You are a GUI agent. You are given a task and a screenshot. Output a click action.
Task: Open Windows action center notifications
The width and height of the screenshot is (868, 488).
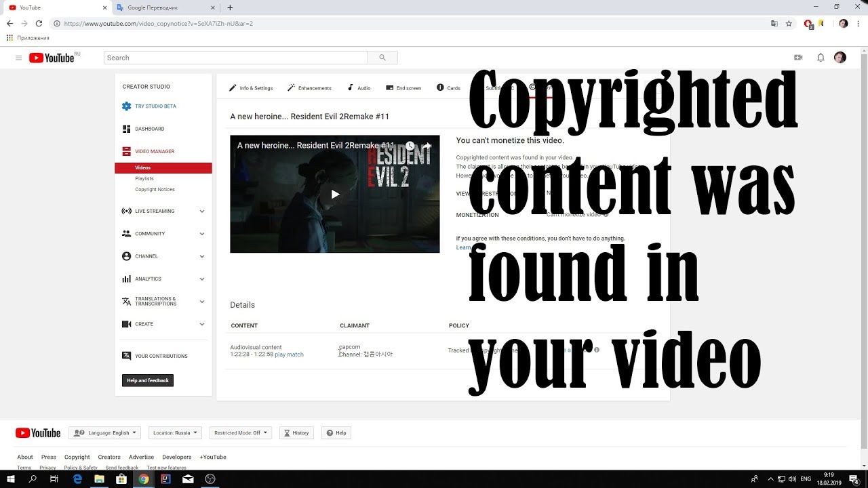854,479
